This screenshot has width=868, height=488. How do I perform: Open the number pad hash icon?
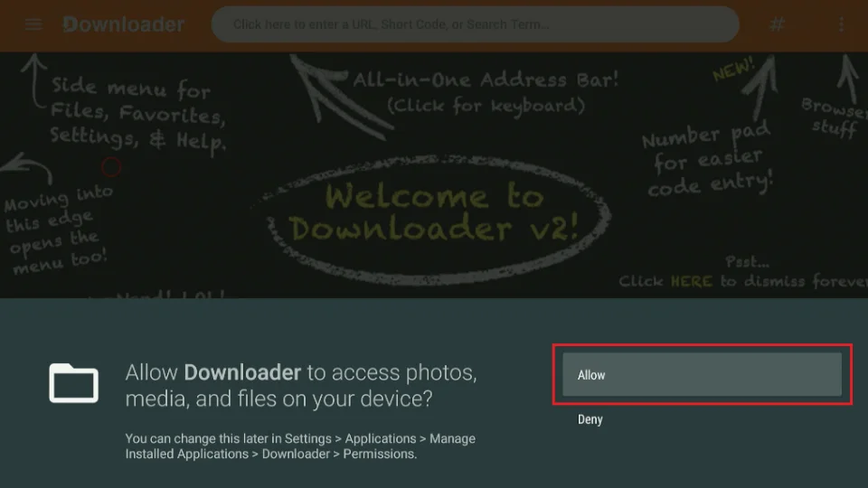coord(777,24)
